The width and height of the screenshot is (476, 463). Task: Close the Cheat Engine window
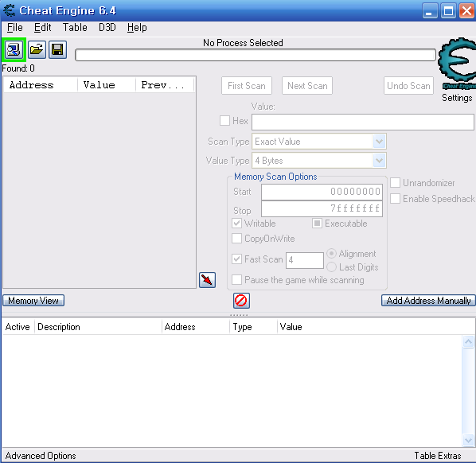466,11
